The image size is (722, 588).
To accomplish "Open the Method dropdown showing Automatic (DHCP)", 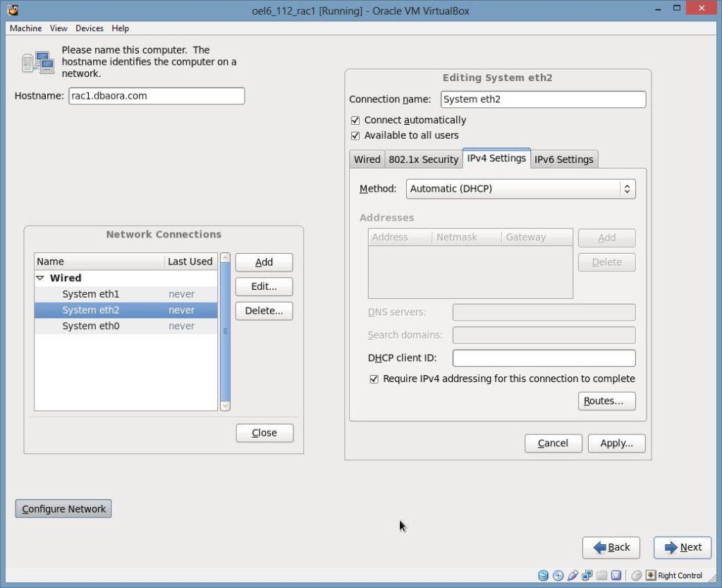I will click(520, 189).
